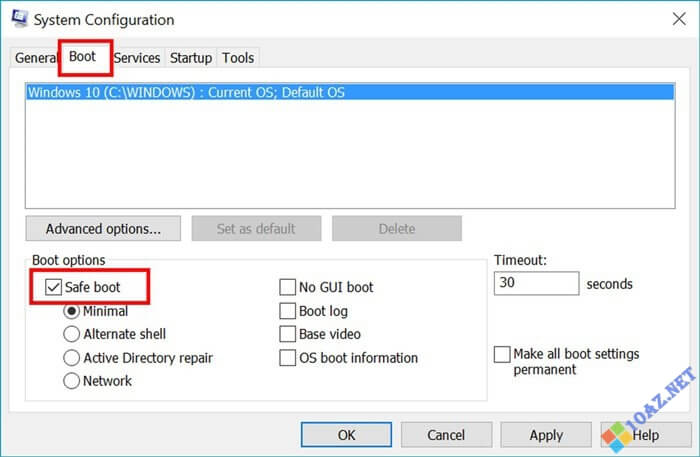Check the Boot log option
Screen dimensions: 700x457
click(x=288, y=311)
